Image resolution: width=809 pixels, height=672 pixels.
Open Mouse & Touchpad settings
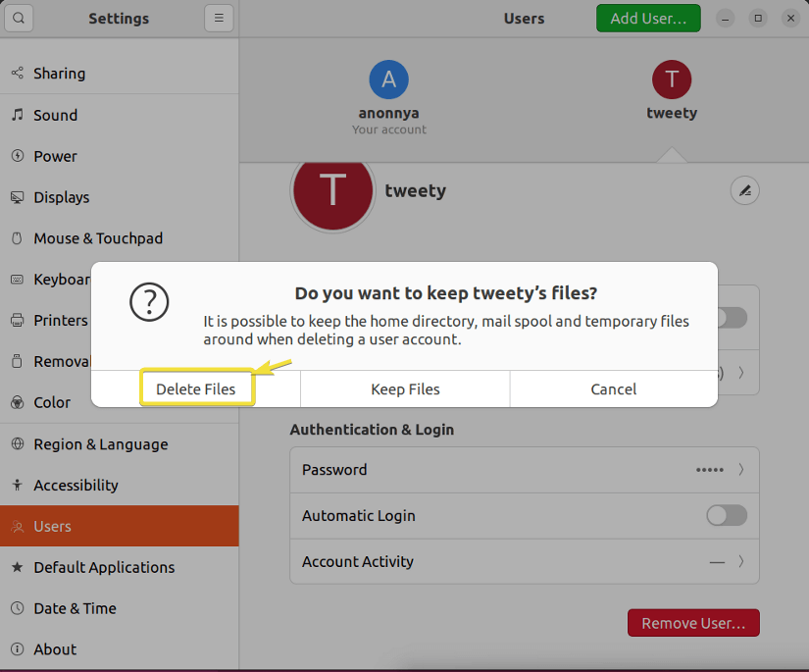tap(120, 238)
